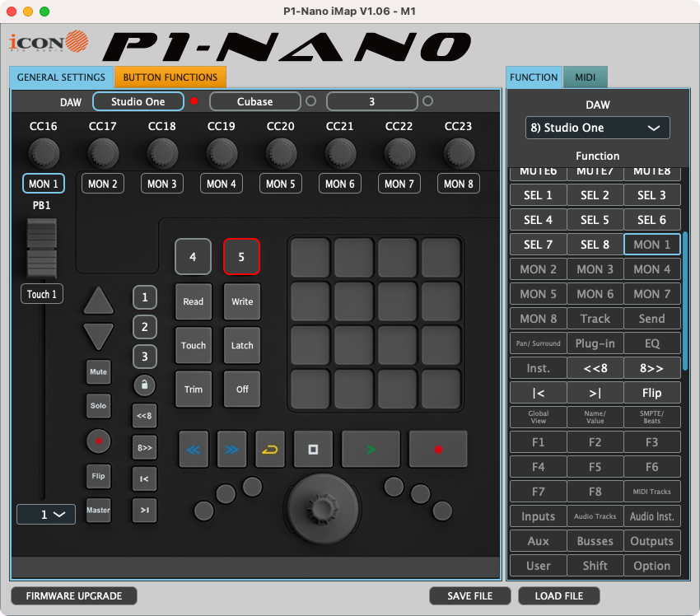
Task: Switch to the Button Functions tab
Action: coord(170,77)
